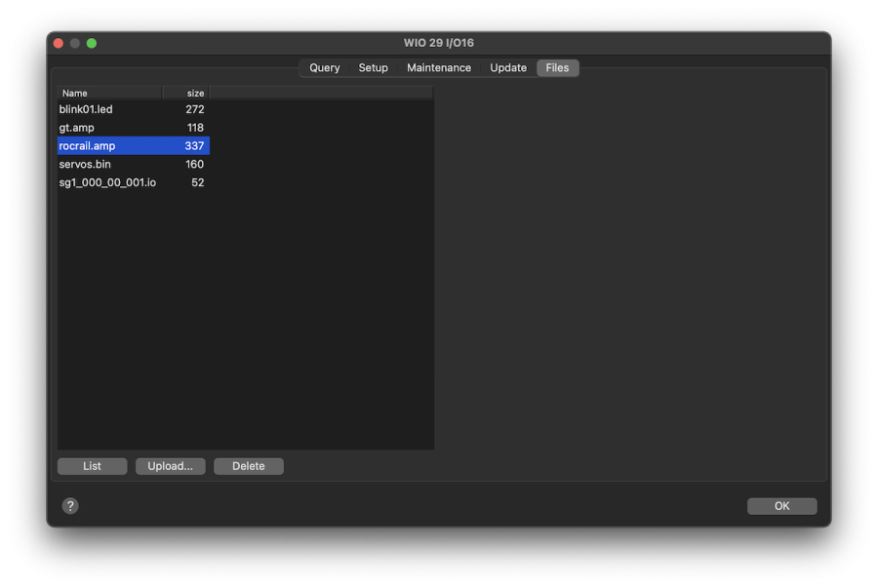
Task: Click the Upload... button
Action: coord(170,466)
